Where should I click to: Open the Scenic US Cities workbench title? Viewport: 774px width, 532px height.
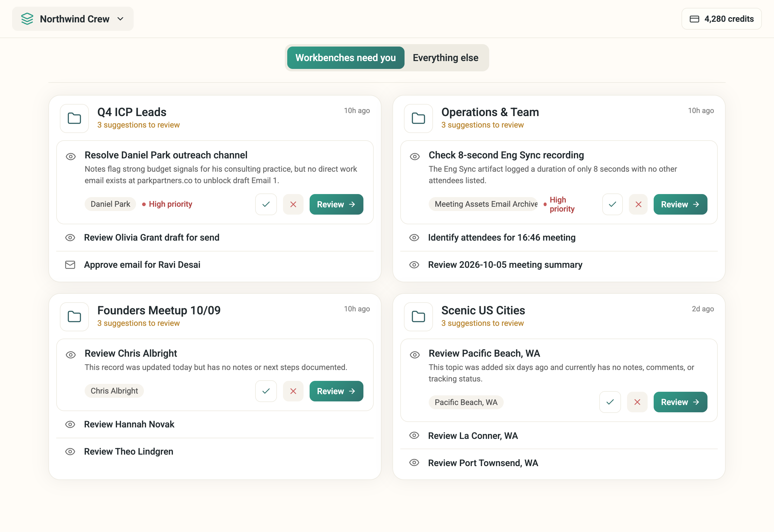(x=483, y=310)
